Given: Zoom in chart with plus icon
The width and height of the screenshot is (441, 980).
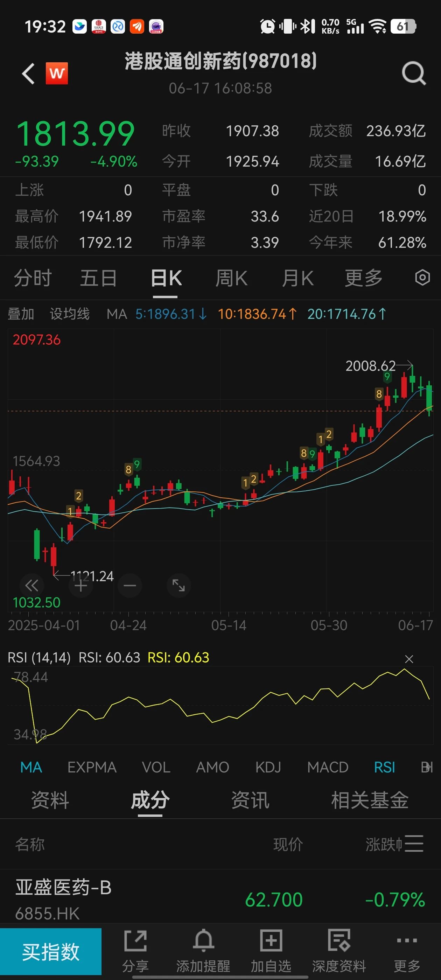Looking at the screenshot, I should (x=80, y=585).
